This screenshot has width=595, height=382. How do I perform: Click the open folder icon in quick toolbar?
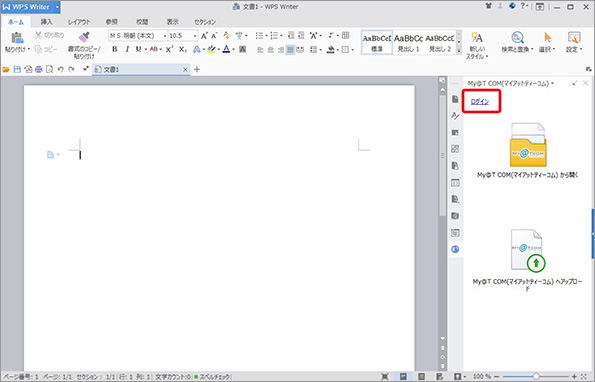6,69
